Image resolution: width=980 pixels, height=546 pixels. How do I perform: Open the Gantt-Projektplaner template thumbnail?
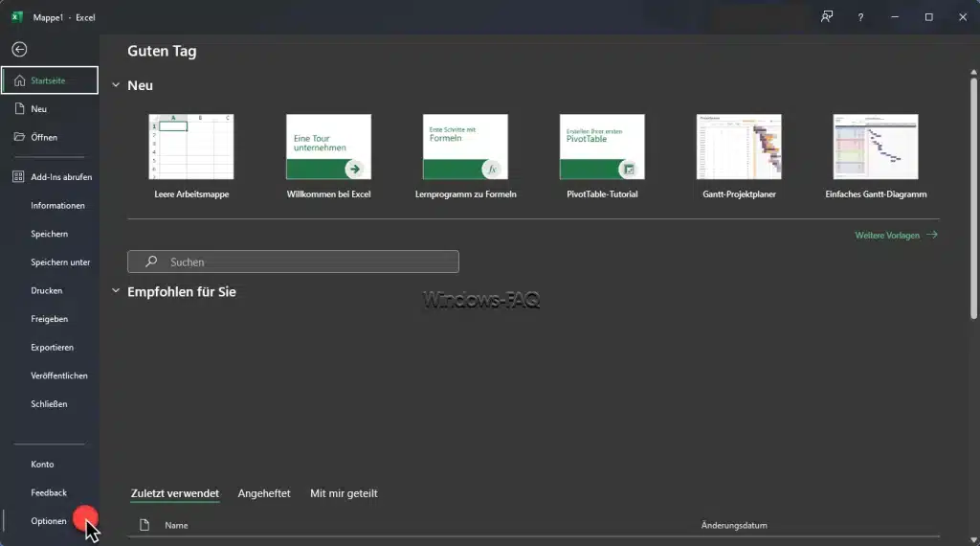click(739, 147)
